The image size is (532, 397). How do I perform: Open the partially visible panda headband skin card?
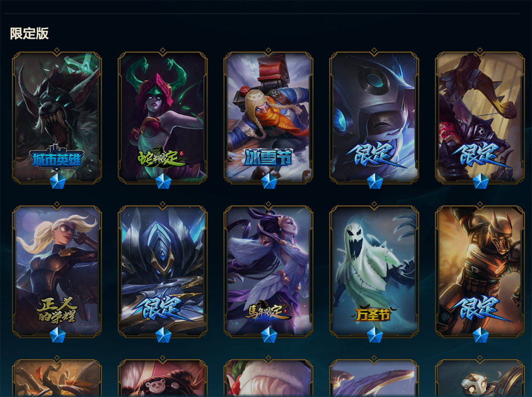click(x=163, y=378)
